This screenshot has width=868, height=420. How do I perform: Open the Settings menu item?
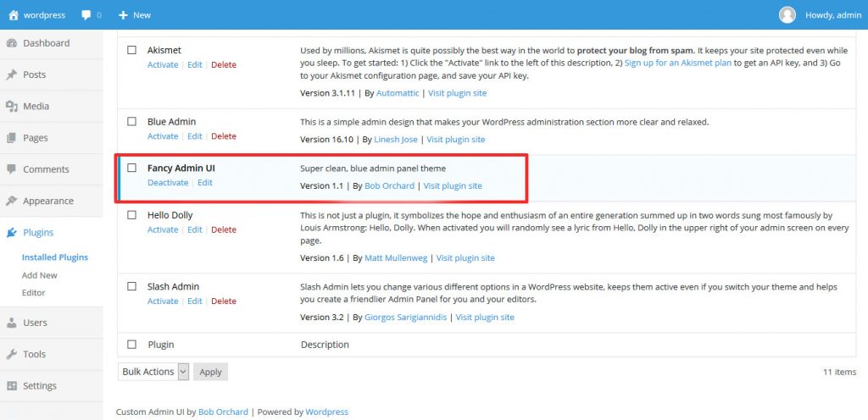(40, 386)
